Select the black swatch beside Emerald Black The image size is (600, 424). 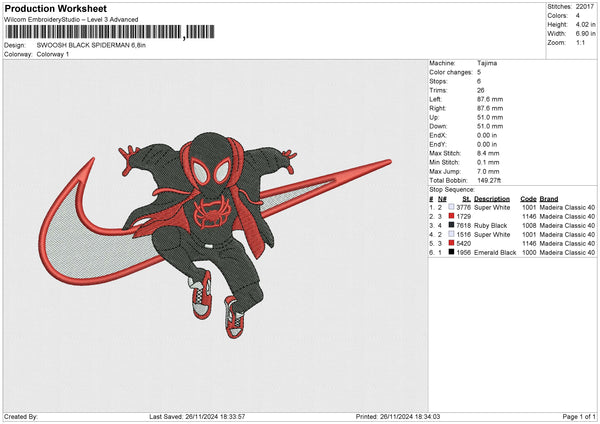452,252
